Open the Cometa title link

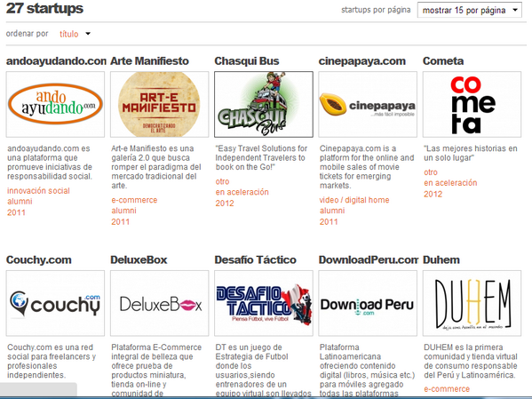pos(443,61)
